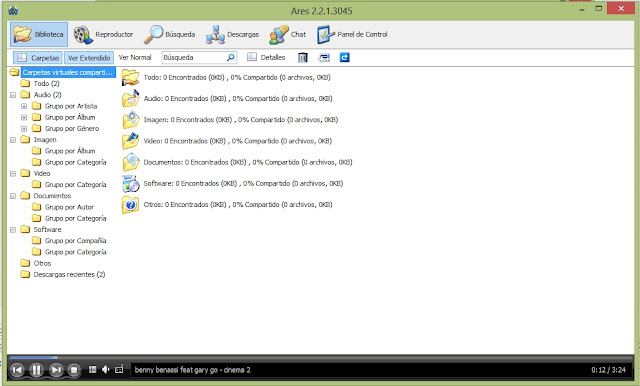Skip to previous track
The height and width of the screenshot is (386, 640).
pos(17,370)
